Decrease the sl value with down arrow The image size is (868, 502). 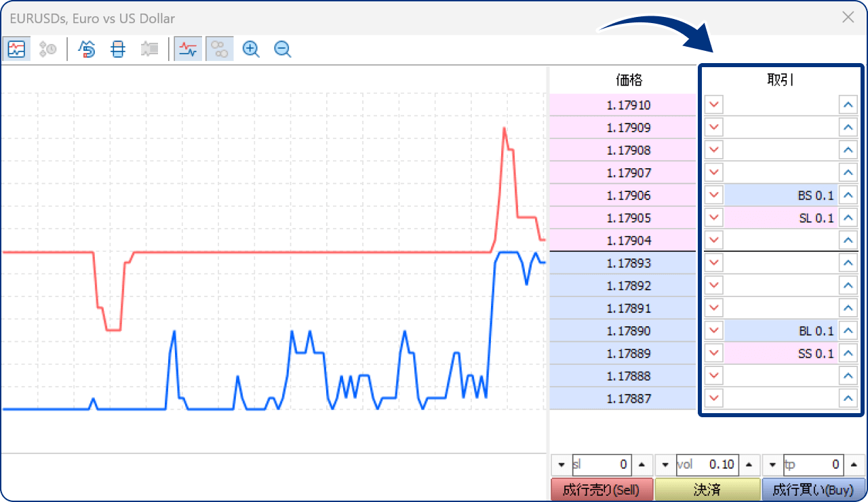click(x=561, y=465)
